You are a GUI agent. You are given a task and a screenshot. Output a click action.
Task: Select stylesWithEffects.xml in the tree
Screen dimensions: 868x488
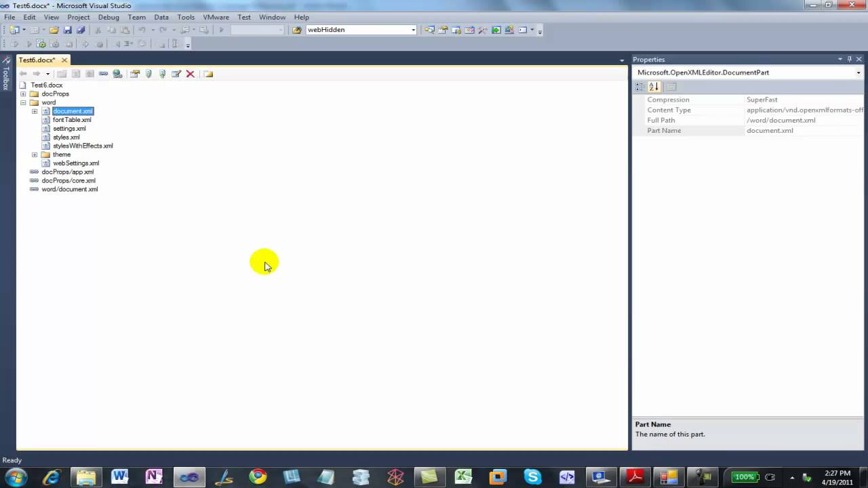83,146
